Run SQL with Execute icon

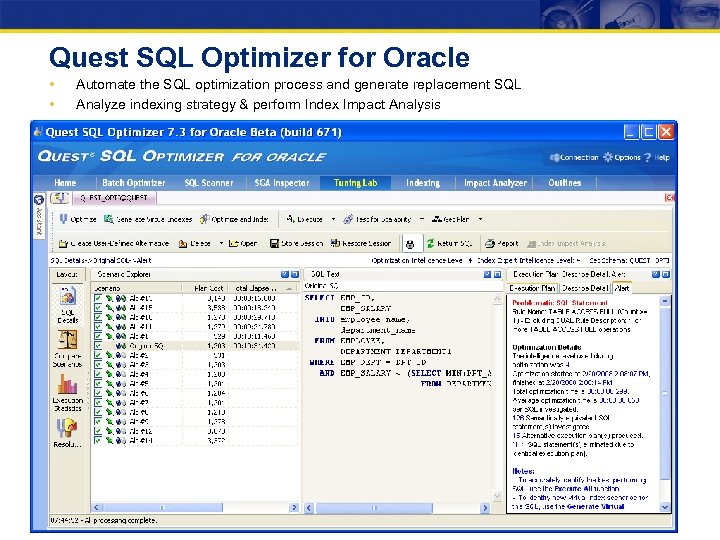(x=291, y=219)
